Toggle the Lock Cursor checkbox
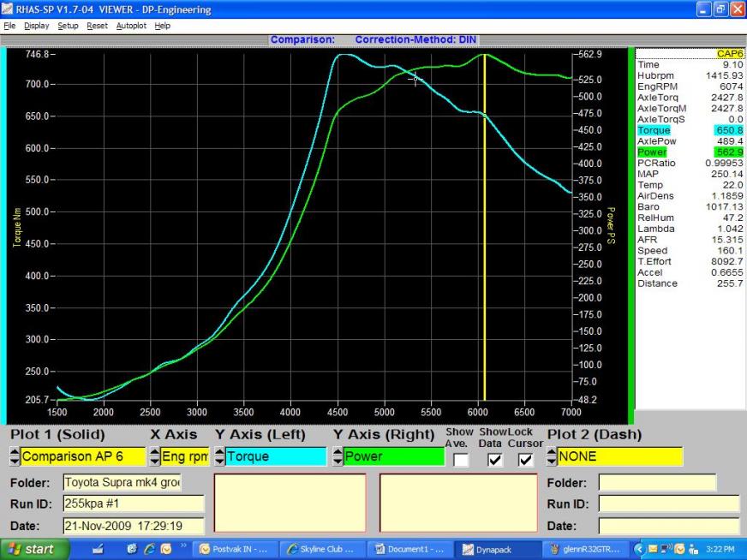 527,460
